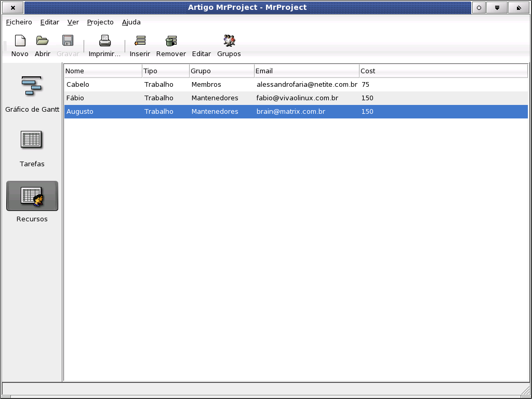Image resolution: width=532 pixels, height=399 pixels.
Task: Click the title bar circle minimize button
Action: click(x=478, y=7)
